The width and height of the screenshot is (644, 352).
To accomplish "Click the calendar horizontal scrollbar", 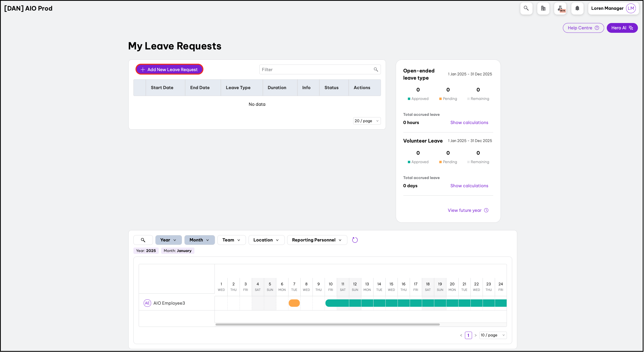I will point(328,324).
